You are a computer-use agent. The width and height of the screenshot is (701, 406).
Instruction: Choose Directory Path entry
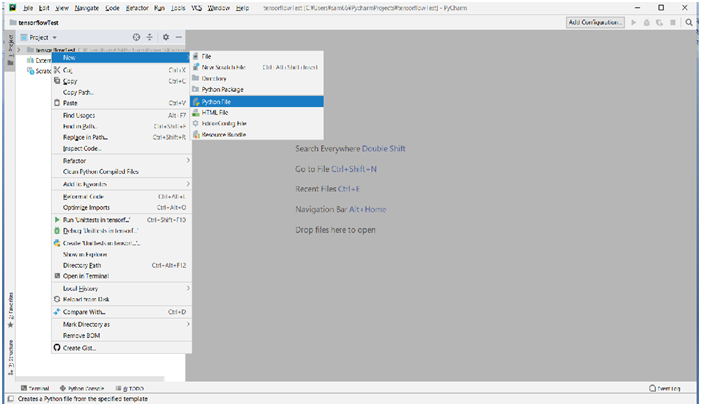point(121,265)
